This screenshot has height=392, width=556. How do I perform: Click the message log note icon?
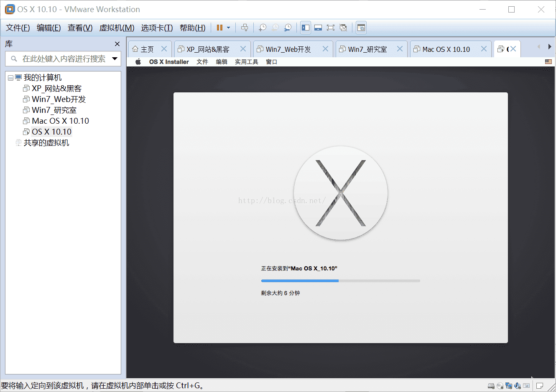[540, 386]
